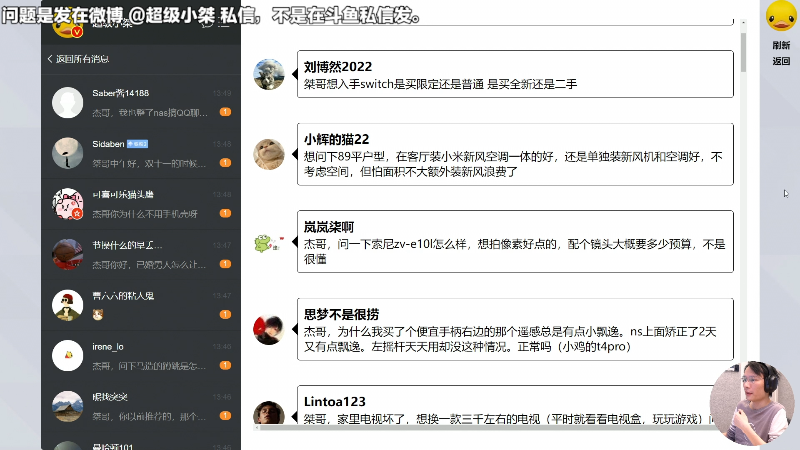
Task: Click the 返回 button under 刷新
Action: 781,61
